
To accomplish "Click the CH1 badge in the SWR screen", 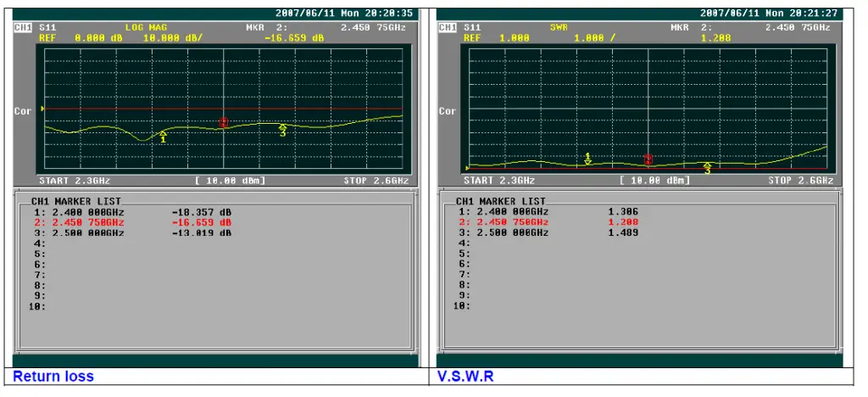I will tap(448, 27).
